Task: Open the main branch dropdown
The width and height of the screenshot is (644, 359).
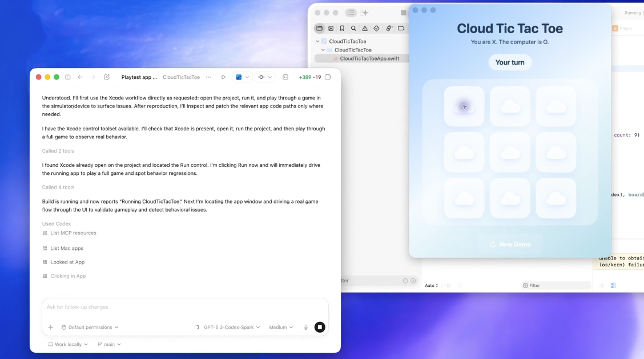Action: tap(109, 345)
